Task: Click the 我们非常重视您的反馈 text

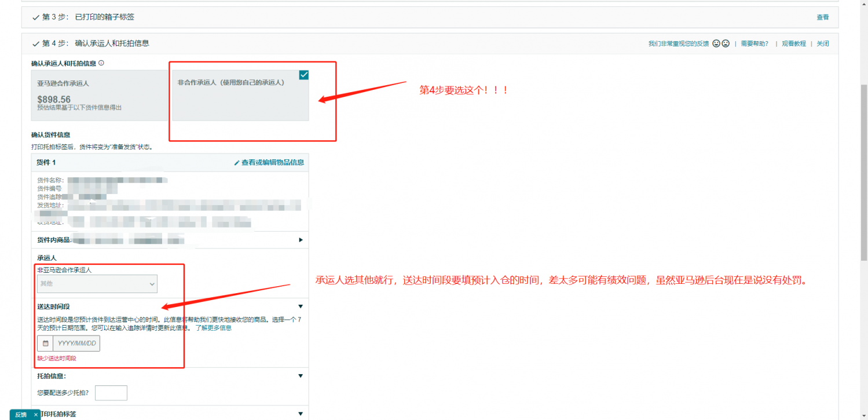Action: (679, 43)
